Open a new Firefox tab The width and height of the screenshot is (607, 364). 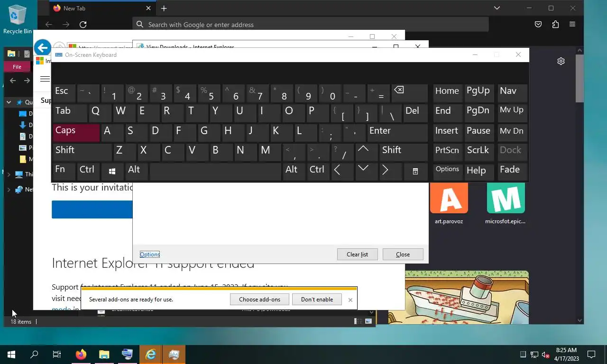[x=164, y=8]
